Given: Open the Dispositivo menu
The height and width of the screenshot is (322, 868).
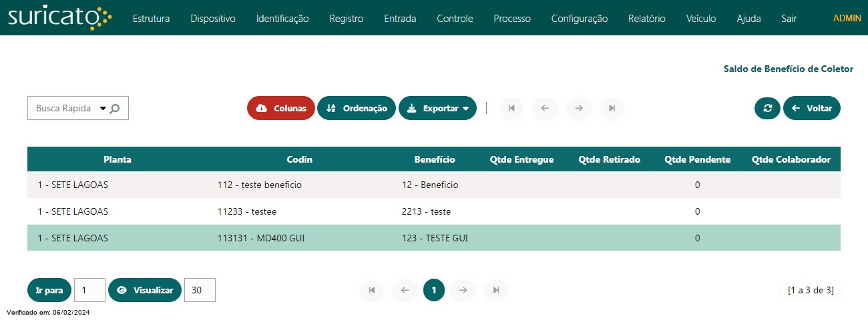Looking at the screenshot, I should point(213,19).
